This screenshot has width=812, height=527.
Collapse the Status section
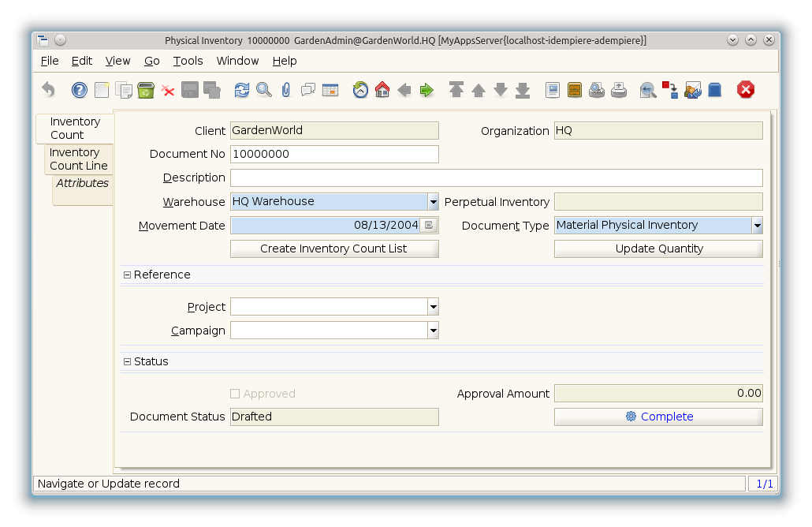(127, 361)
